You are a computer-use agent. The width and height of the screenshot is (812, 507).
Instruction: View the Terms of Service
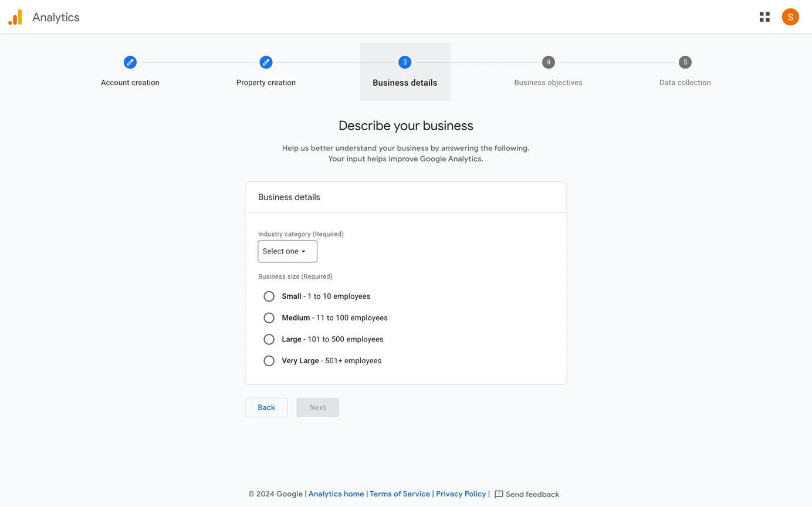click(400, 494)
